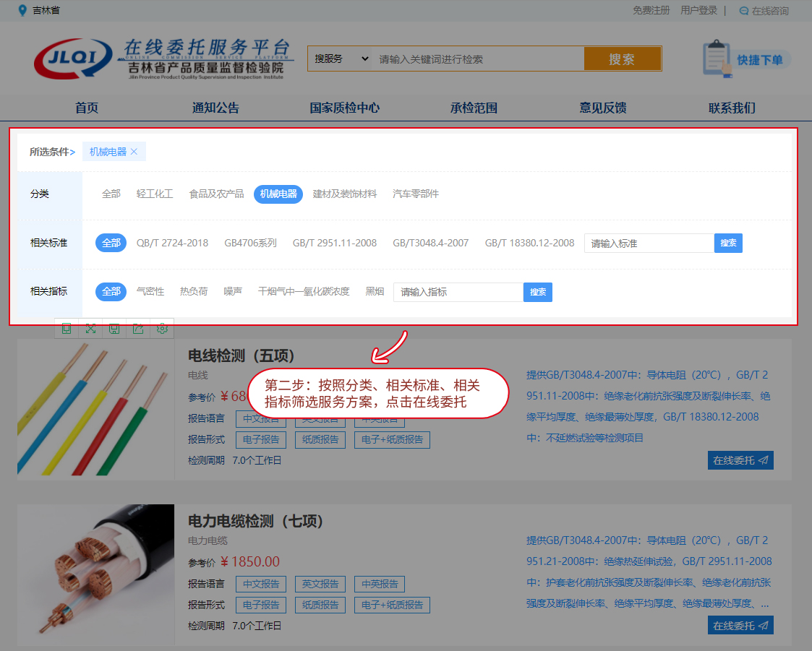Screen dimensions: 812x651
Task: Select 中文报告 for 电力电缆检测 report language
Action: pos(260,584)
